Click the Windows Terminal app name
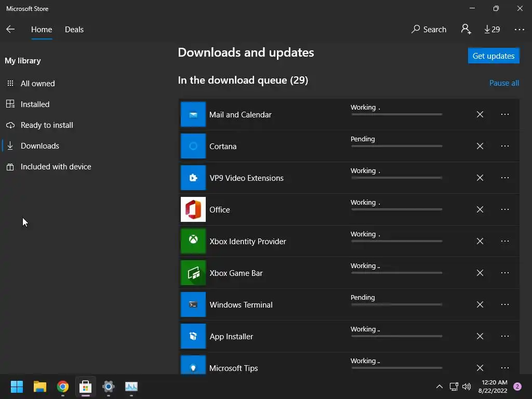The width and height of the screenshot is (532, 399). click(x=241, y=304)
